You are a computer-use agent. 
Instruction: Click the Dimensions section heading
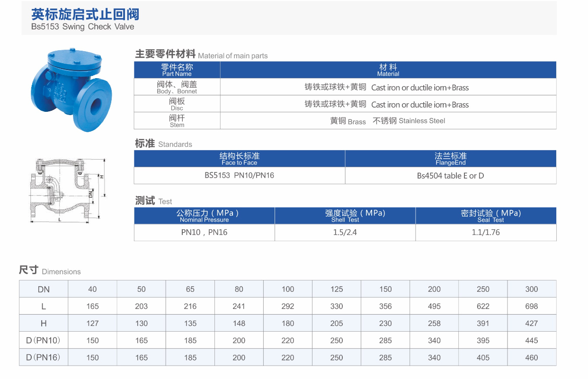click(50, 271)
